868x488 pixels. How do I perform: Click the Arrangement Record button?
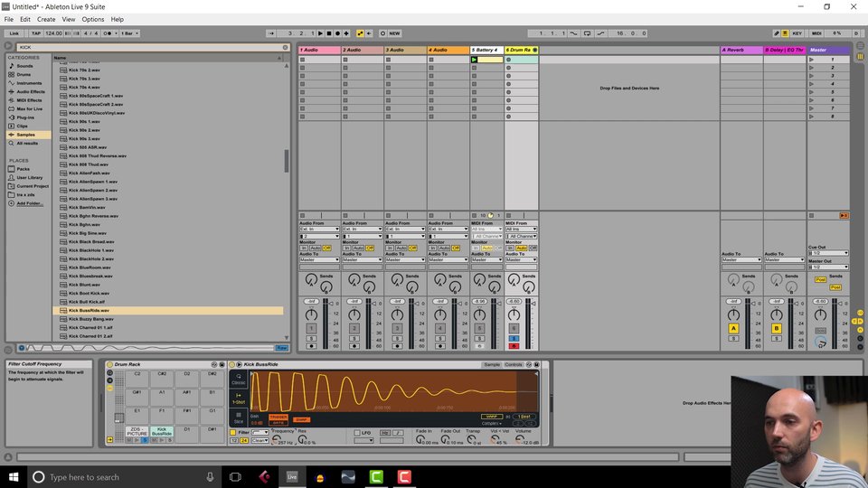pos(337,33)
